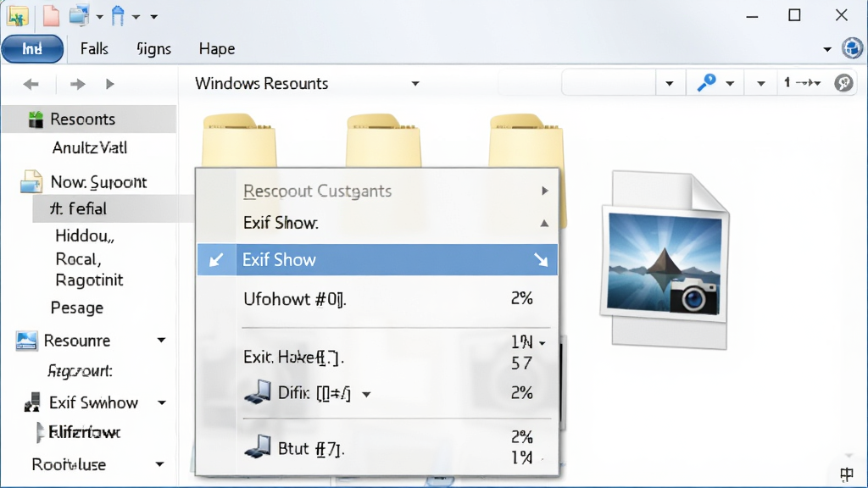Choose the Exit Hoke menu entry

[293, 358]
